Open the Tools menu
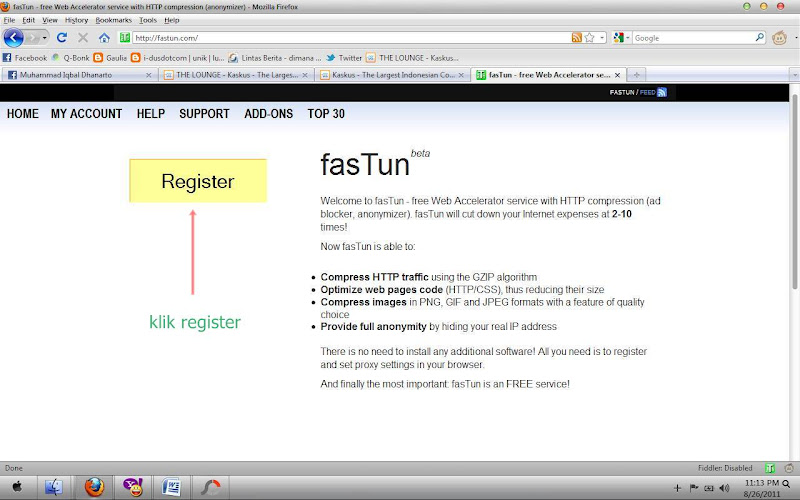 [x=148, y=20]
